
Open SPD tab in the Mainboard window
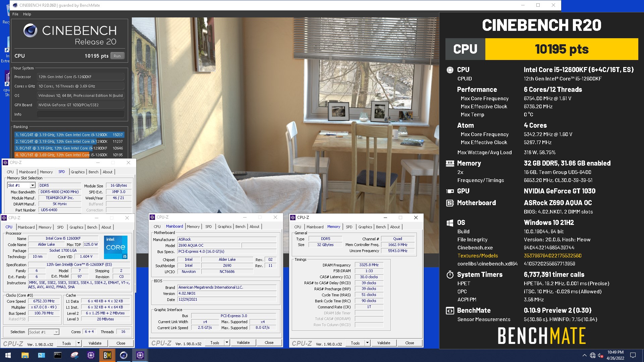(x=209, y=227)
